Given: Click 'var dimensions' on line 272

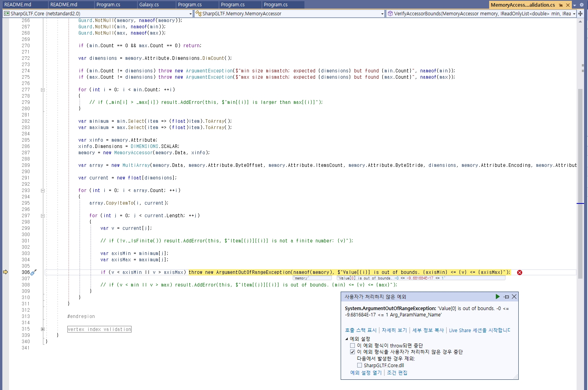Looking at the screenshot, I should pos(98,58).
